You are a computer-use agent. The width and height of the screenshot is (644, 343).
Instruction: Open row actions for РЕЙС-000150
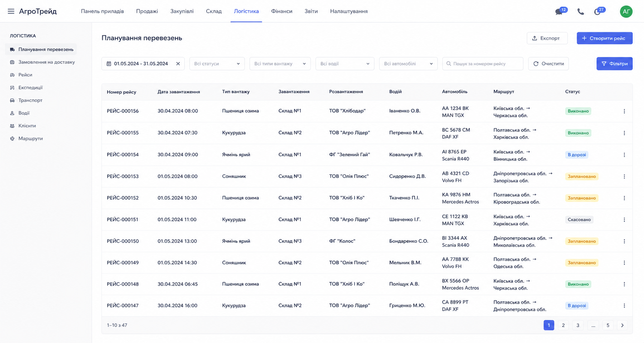pyautogui.click(x=624, y=241)
